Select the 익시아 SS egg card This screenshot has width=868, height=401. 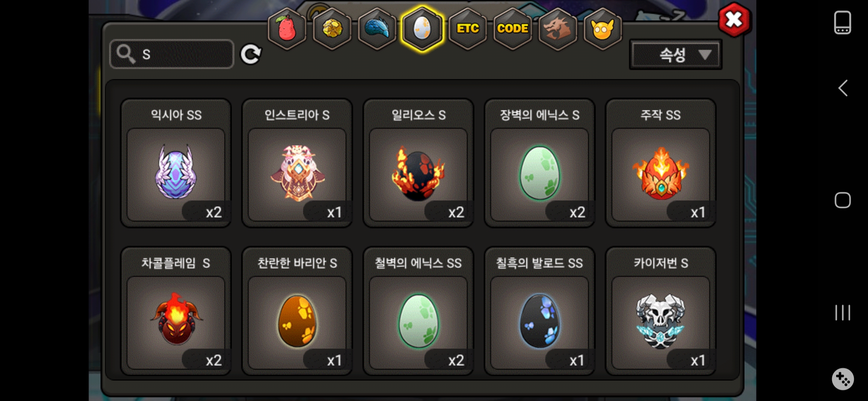(176, 163)
